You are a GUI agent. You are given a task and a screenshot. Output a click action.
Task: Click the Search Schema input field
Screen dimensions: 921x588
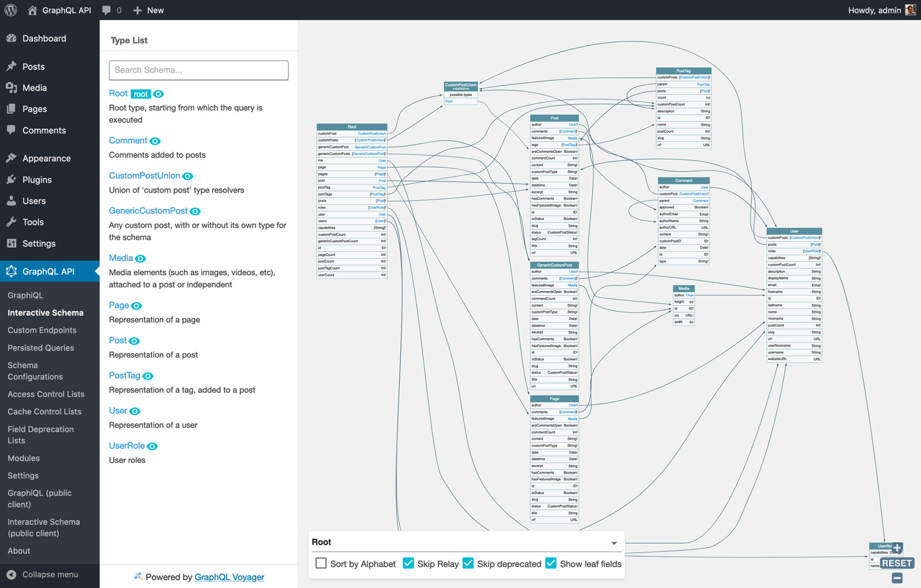pos(198,70)
